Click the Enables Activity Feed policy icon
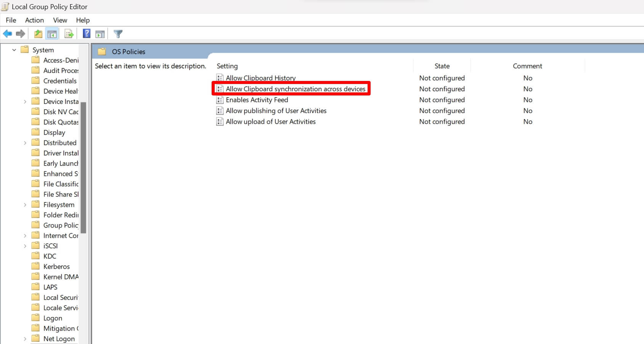Image resolution: width=644 pixels, height=344 pixels. (x=220, y=100)
